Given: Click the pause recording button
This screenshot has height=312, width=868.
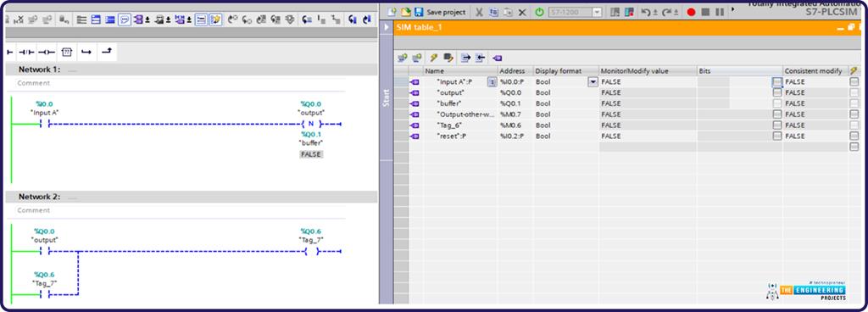Looking at the screenshot, I should click(720, 12).
